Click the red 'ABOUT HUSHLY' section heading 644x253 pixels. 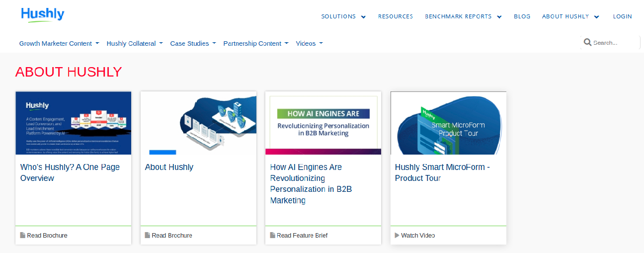click(x=69, y=72)
